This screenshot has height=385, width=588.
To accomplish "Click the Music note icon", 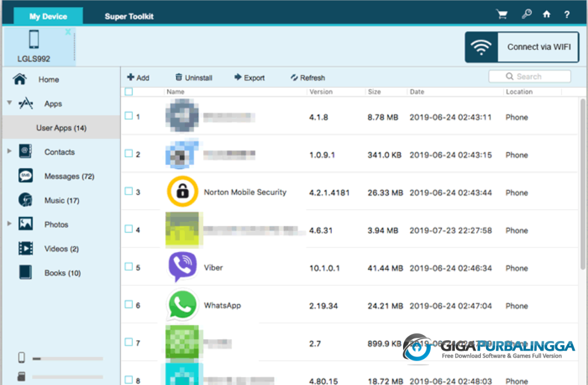I will pyautogui.click(x=26, y=200).
